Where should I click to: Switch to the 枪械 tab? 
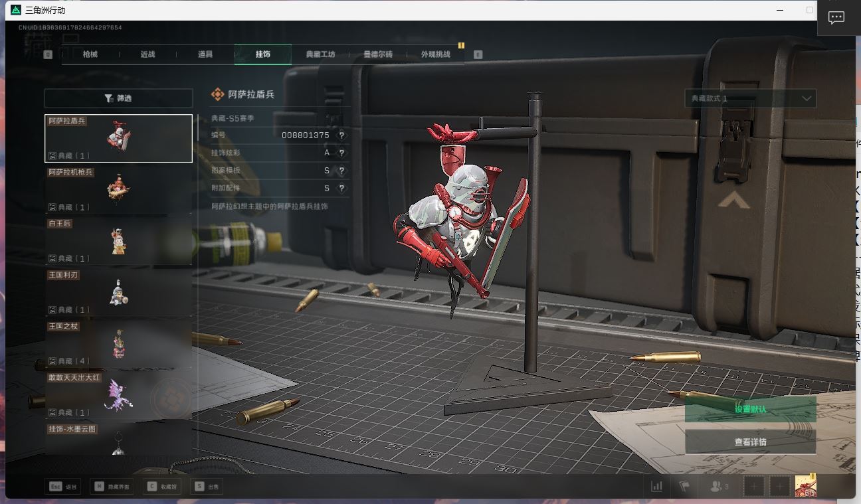click(90, 54)
